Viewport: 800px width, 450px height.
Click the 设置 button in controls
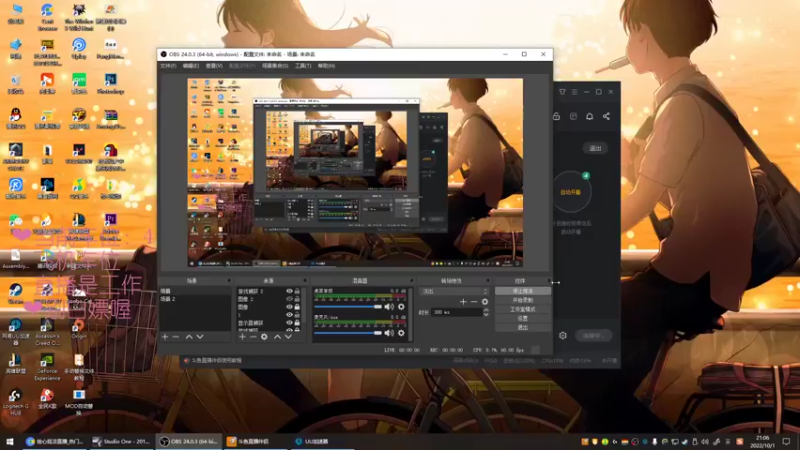(522, 318)
